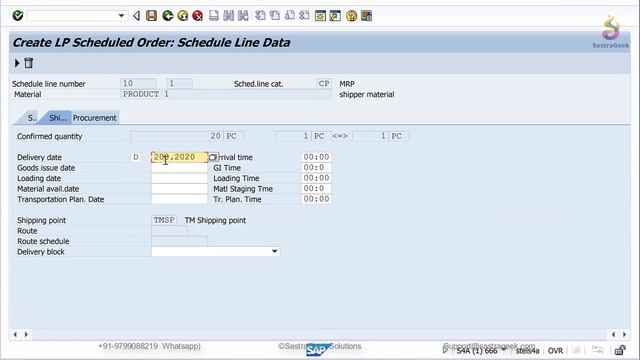Go to previous page icon

pyautogui.click(x=275, y=16)
